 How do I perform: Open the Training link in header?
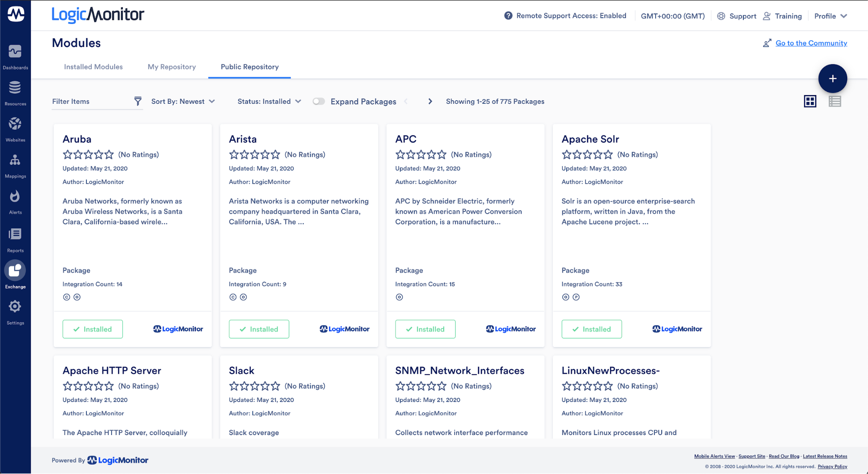pos(788,16)
